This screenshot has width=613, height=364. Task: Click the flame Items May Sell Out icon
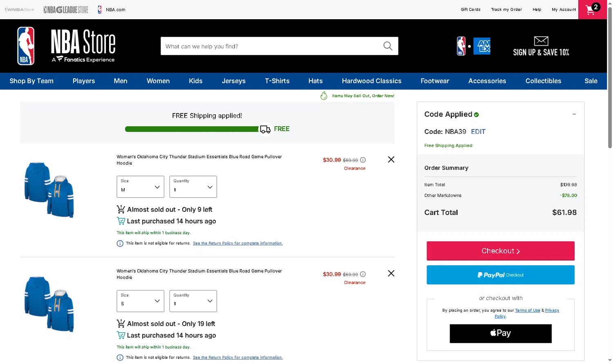tap(324, 96)
